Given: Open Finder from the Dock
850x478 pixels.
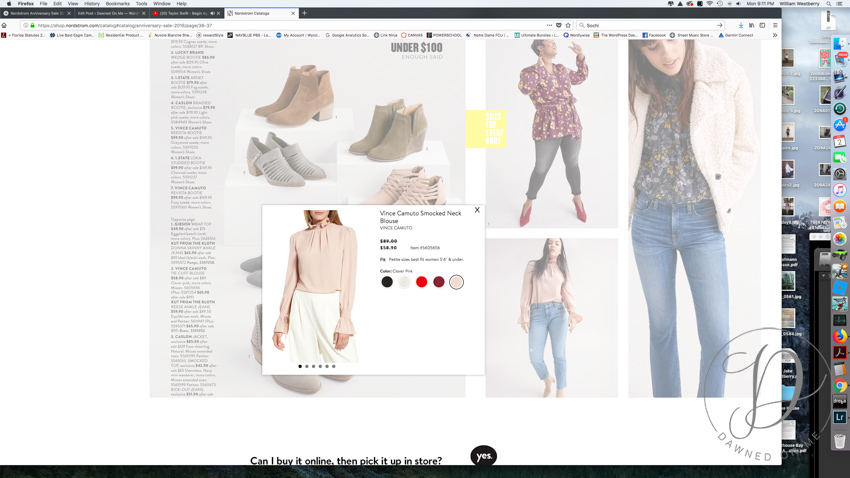Looking at the screenshot, I should 840,43.
